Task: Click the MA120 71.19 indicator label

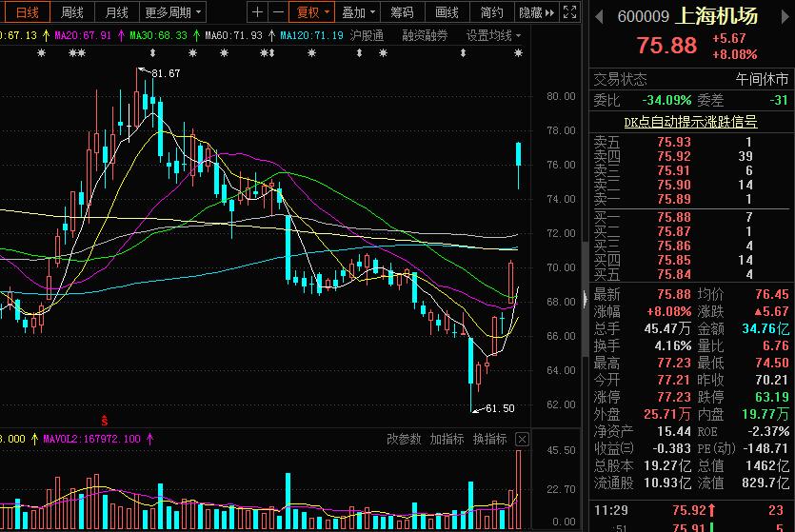Action: tap(311, 35)
